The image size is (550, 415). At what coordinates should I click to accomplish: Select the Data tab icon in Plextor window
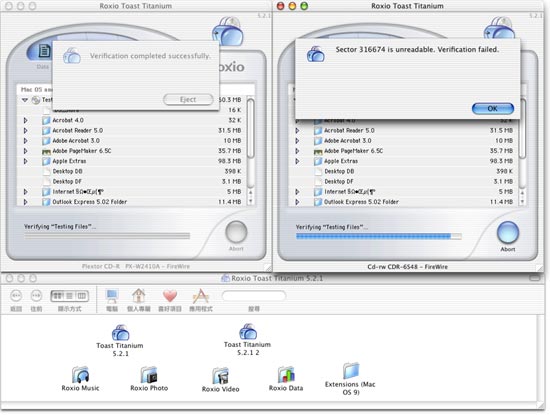point(44,51)
